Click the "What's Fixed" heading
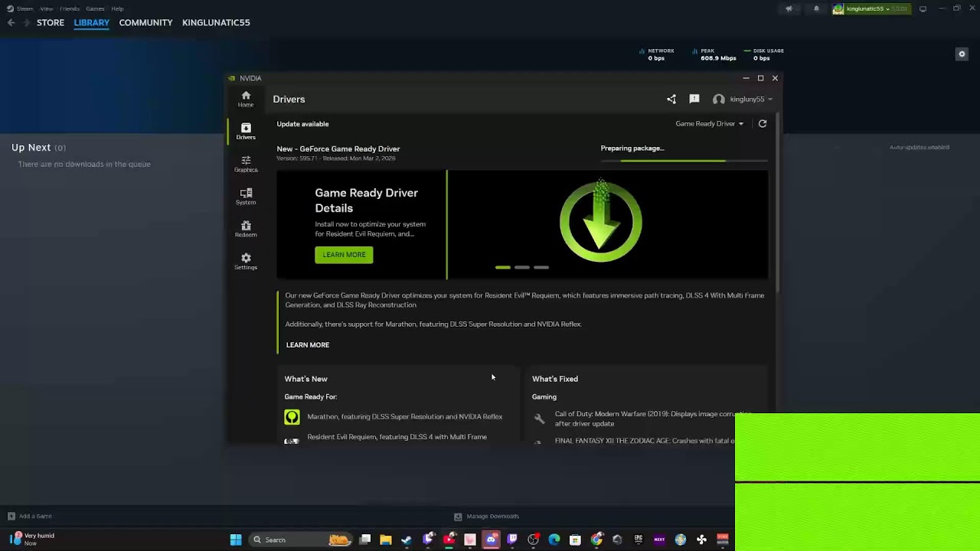The image size is (980, 551). 555,379
